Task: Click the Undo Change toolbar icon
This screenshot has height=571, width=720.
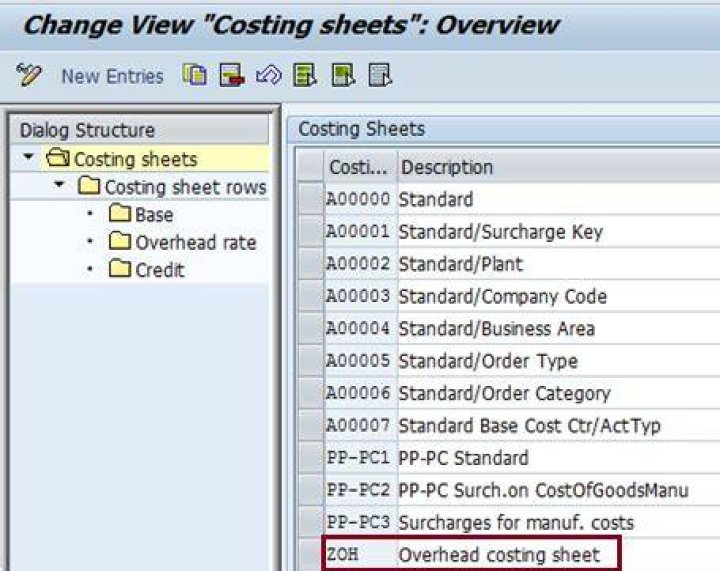Action: click(269, 75)
